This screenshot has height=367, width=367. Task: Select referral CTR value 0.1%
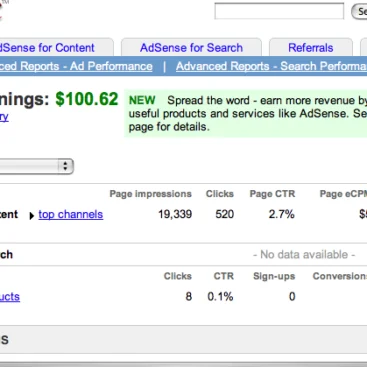220,296
